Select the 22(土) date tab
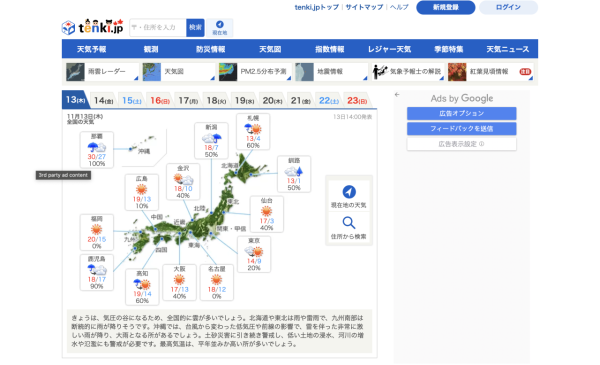Viewport: 600px width, 365px height. click(x=329, y=101)
